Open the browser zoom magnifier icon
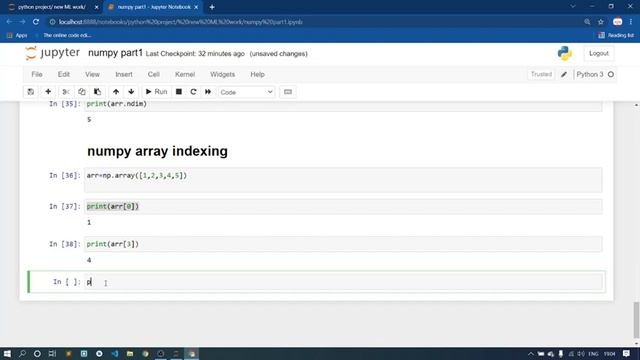Screen dimensions: 640x360 coord(587,22)
